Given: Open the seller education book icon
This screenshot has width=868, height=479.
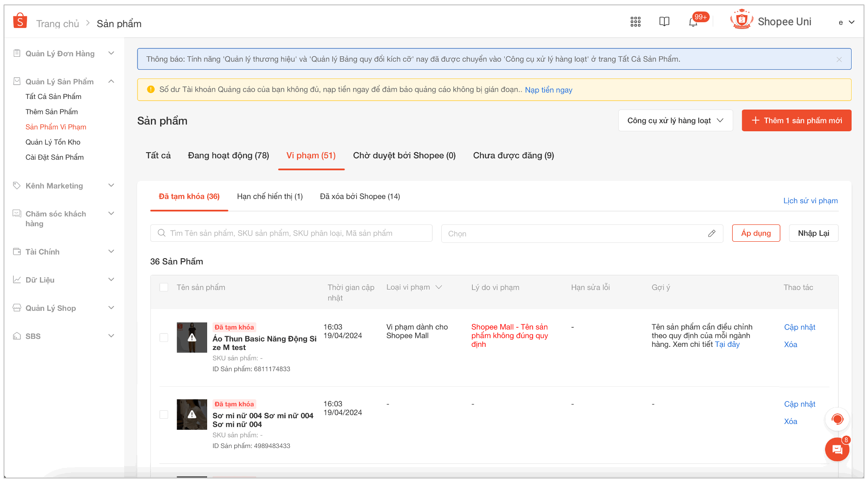Looking at the screenshot, I should 664,22.
